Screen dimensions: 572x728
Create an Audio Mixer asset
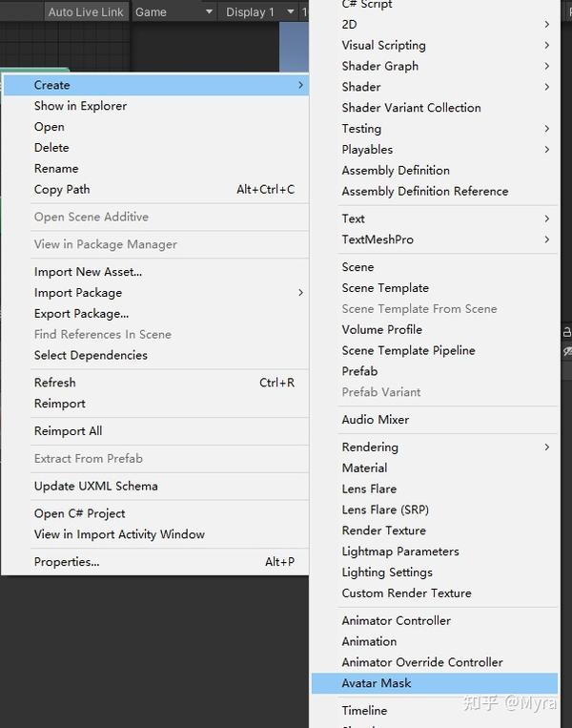tap(376, 419)
